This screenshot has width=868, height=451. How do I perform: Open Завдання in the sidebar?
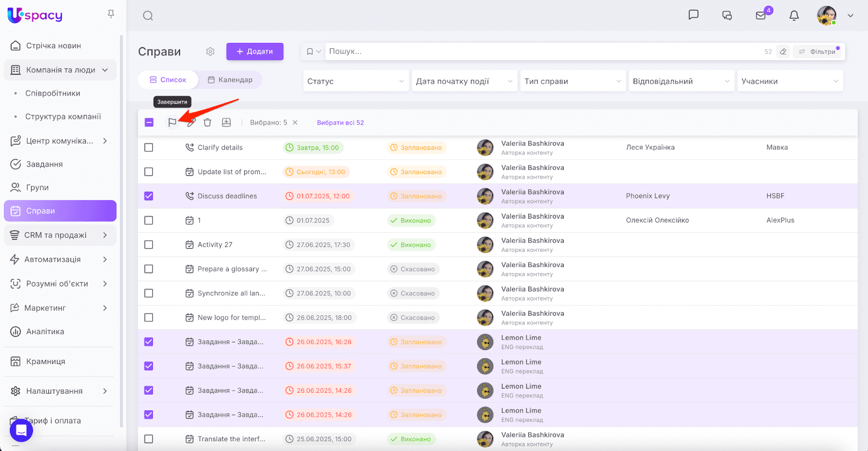pyautogui.click(x=44, y=164)
